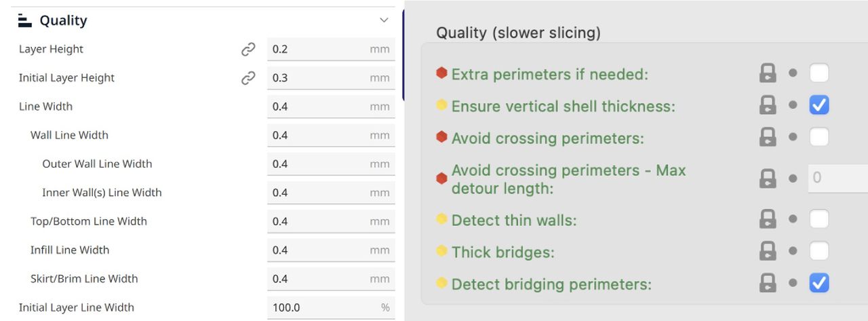Uncheck Ensure vertical shell thickness
This screenshot has height=321, width=868.
point(819,105)
